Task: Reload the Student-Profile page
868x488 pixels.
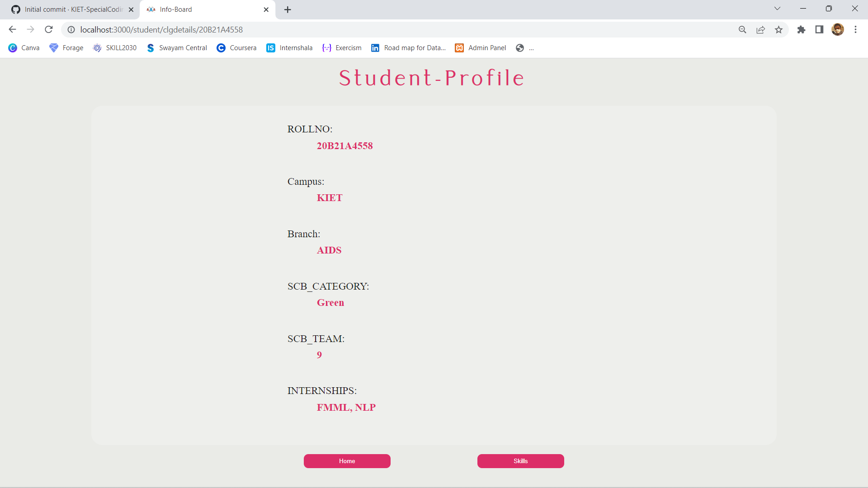Action: 48,29
